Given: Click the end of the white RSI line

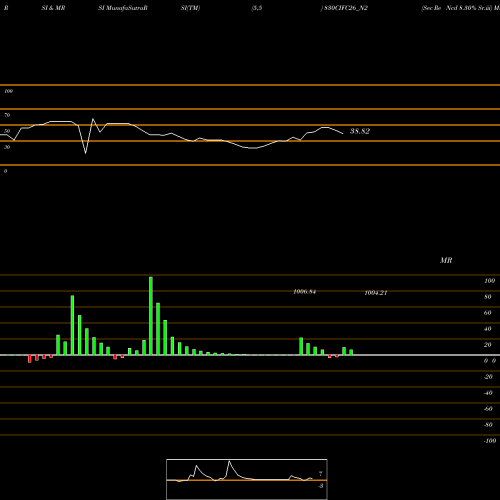Looking at the screenshot, I should (x=343, y=134).
